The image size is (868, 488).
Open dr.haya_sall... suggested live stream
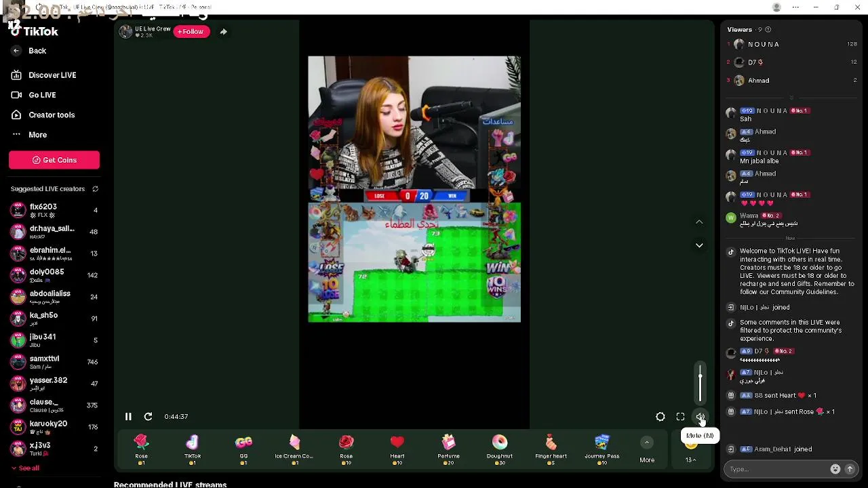(54, 232)
